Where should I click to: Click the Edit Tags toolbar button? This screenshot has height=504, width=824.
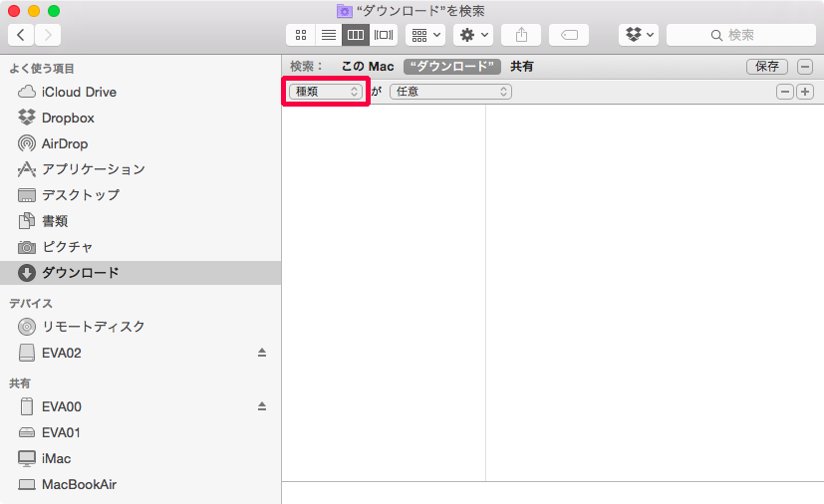coord(569,35)
